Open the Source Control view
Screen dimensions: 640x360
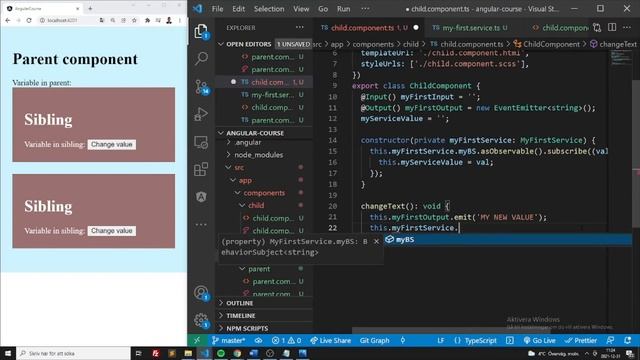pyautogui.click(x=201, y=87)
